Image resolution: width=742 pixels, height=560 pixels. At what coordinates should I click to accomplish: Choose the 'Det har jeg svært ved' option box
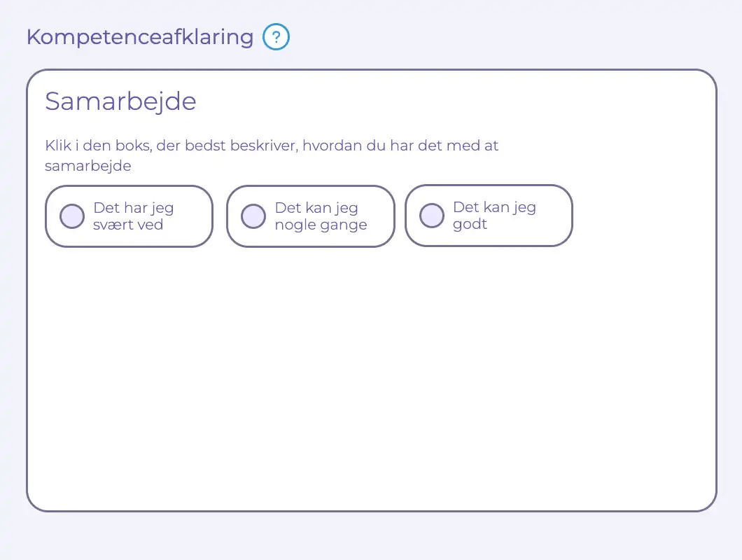pos(129,216)
